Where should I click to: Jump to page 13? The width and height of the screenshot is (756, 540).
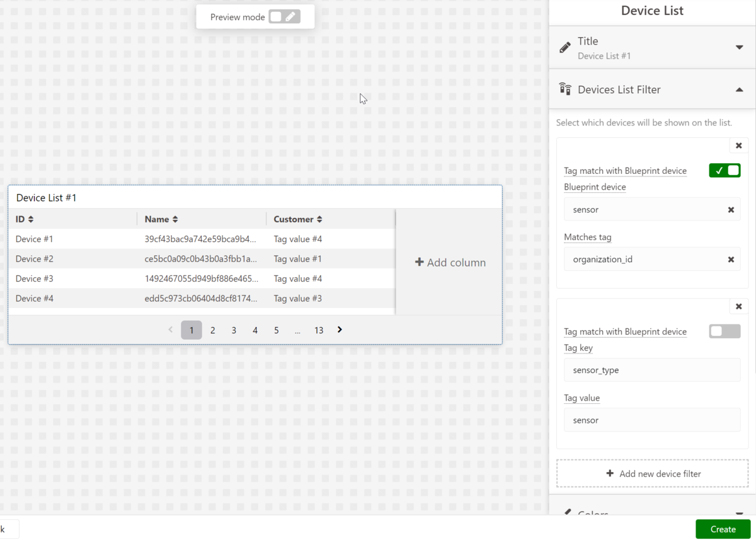(x=319, y=330)
